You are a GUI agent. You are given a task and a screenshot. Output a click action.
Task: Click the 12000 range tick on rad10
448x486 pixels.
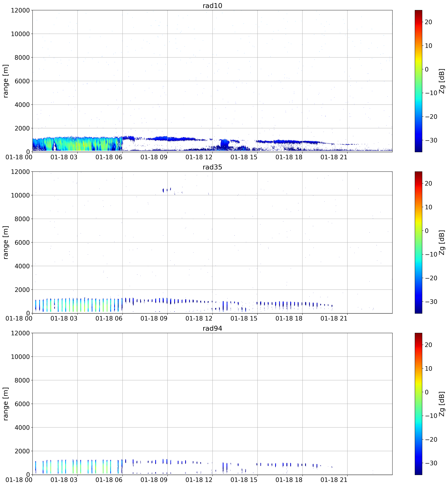pos(20,10)
